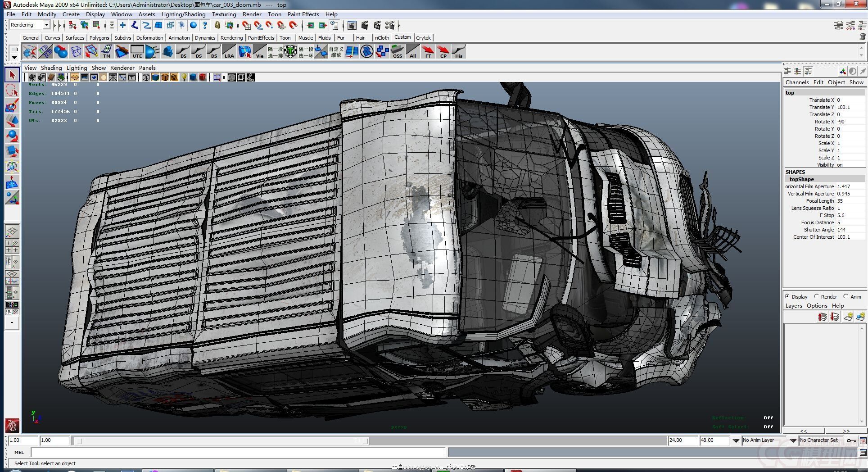The height and width of the screenshot is (472, 868).
Task: Click the IPR render icon
Action: [x=377, y=25]
